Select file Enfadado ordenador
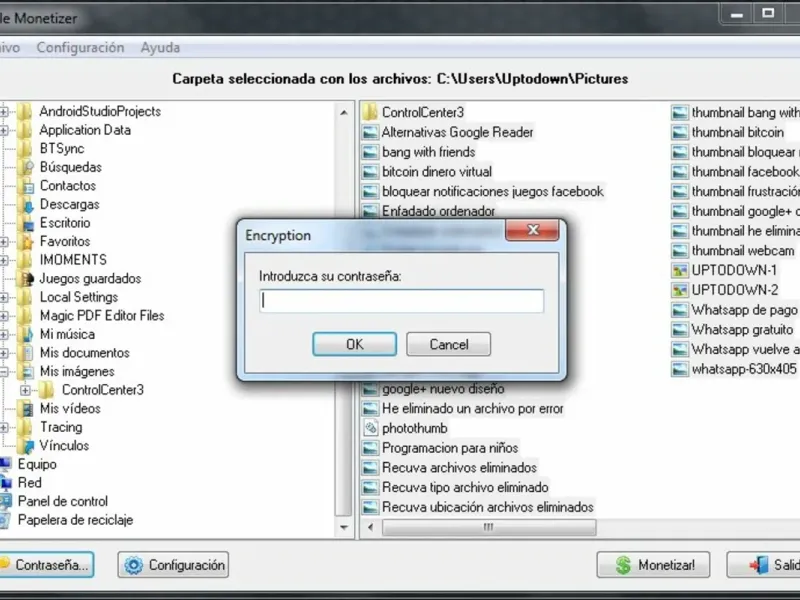 click(438, 211)
